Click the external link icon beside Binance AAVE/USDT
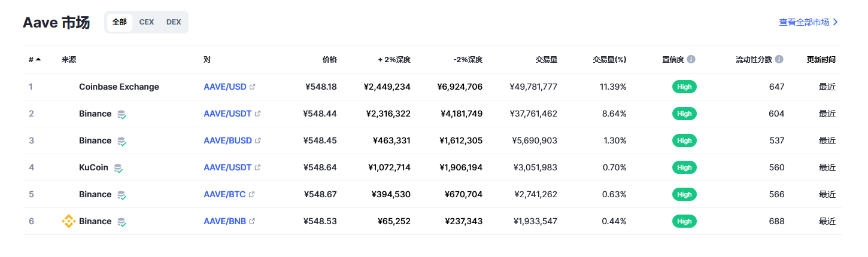 click(257, 114)
